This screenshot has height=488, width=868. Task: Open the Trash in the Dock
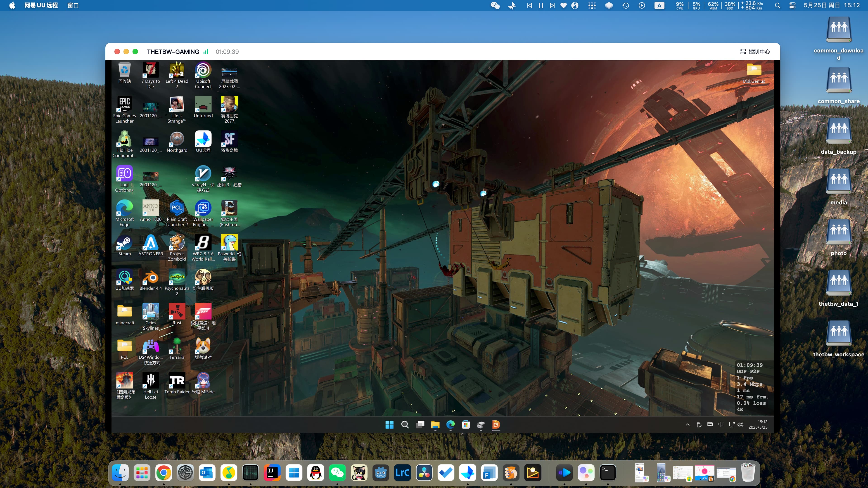(748, 472)
